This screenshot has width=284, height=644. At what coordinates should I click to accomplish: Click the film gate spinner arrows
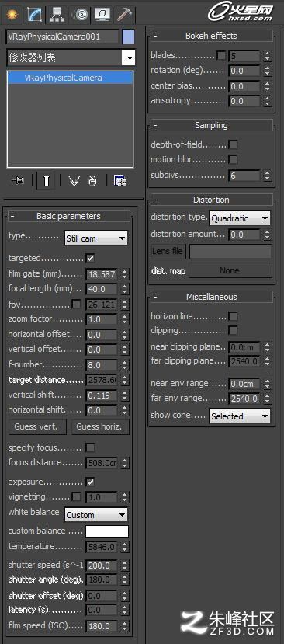click(124, 274)
